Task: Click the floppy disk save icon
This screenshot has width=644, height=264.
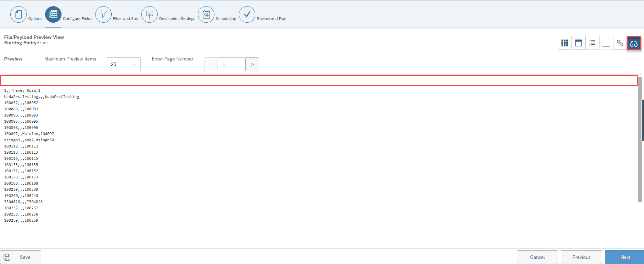Action: 7,257
